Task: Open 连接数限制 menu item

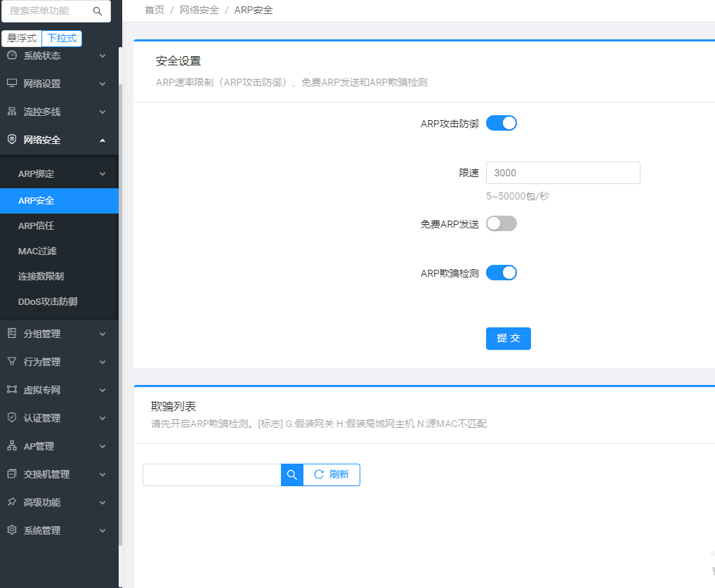Action: pos(59,277)
